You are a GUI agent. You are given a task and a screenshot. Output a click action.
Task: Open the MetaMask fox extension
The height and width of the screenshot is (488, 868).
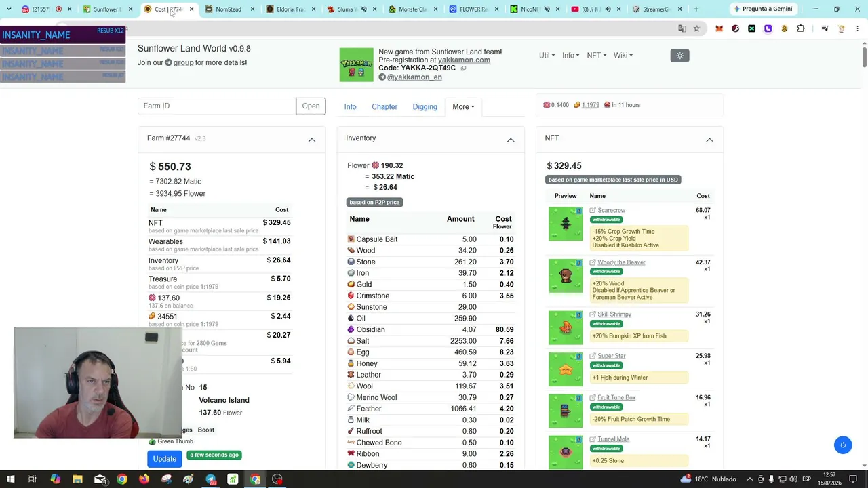point(719,28)
